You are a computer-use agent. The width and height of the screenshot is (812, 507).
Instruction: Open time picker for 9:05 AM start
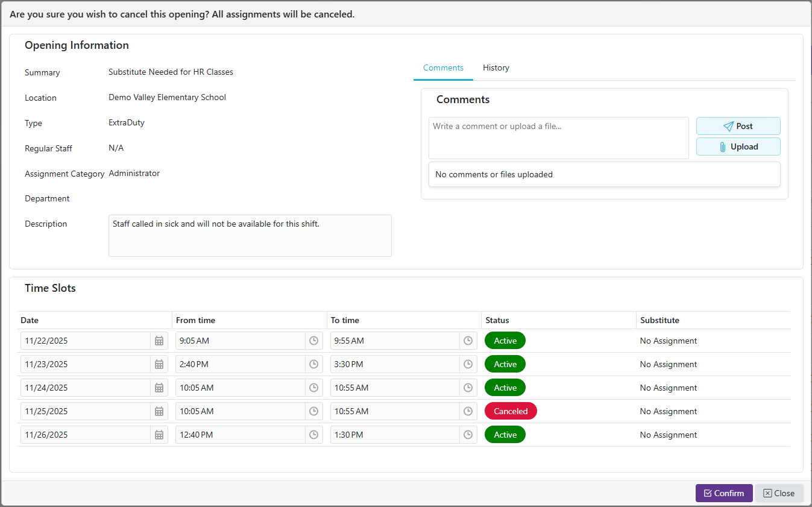pyautogui.click(x=313, y=341)
